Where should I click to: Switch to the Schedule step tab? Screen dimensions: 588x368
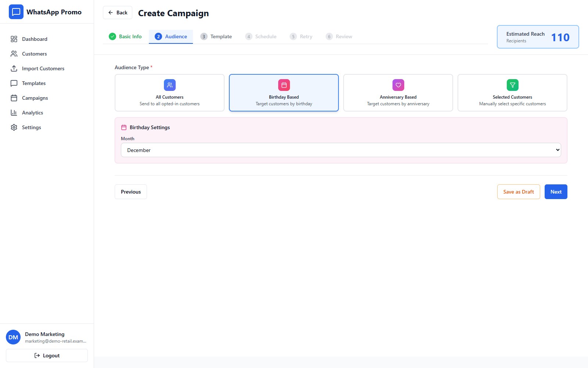click(261, 36)
